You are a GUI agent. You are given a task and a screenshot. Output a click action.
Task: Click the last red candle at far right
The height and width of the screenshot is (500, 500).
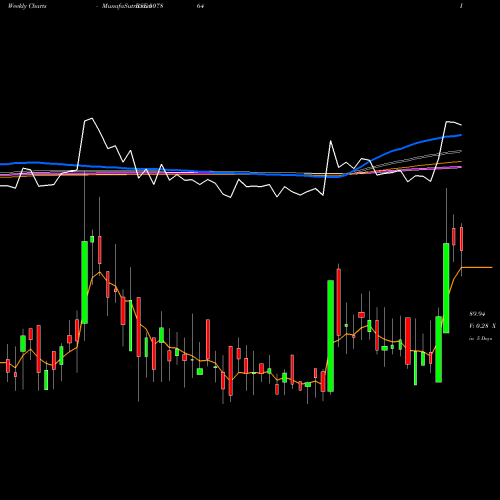click(x=461, y=239)
